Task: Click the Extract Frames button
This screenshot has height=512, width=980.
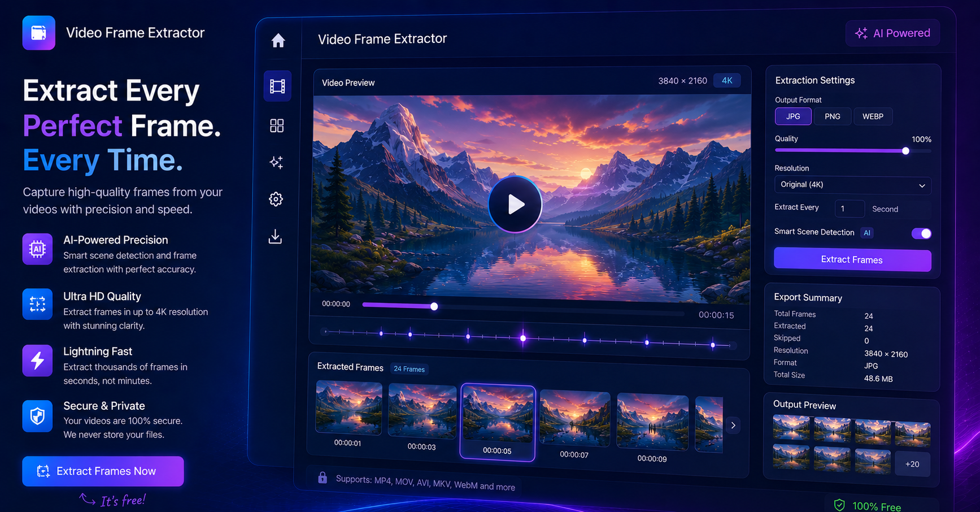Action: click(852, 259)
